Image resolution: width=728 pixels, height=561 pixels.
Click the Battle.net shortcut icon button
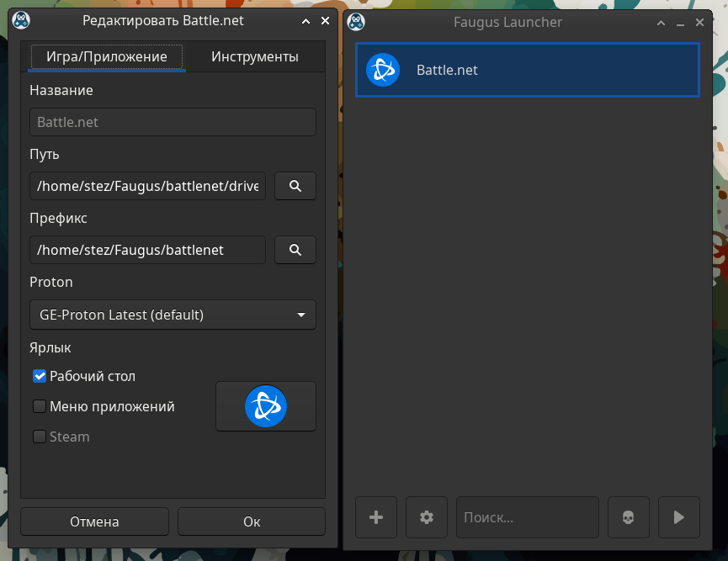(266, 406)
